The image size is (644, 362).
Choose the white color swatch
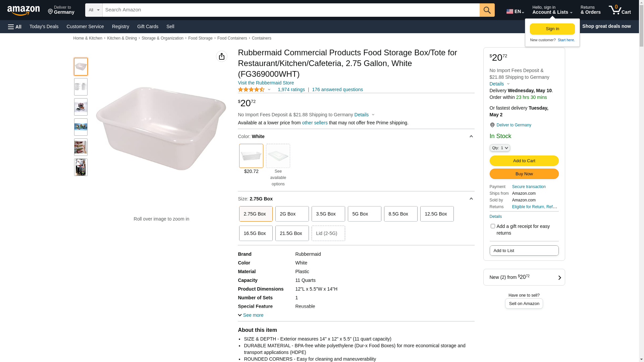tap(251, 156)
